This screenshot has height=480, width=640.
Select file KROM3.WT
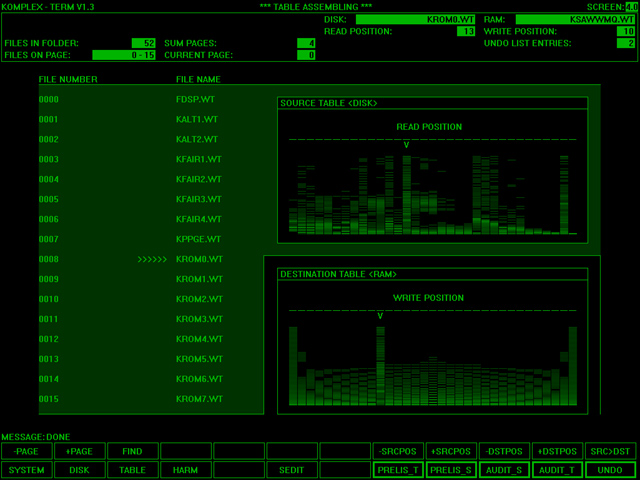click(x=200, y=319)
